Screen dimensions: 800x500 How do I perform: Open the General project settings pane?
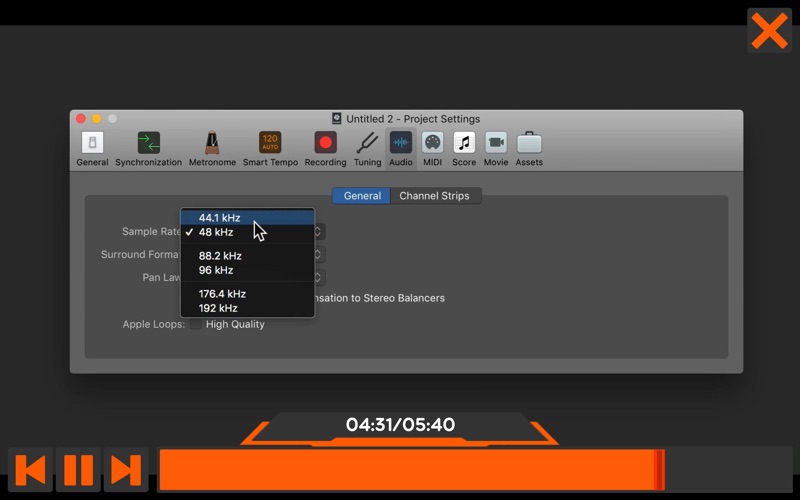[92, 149]
